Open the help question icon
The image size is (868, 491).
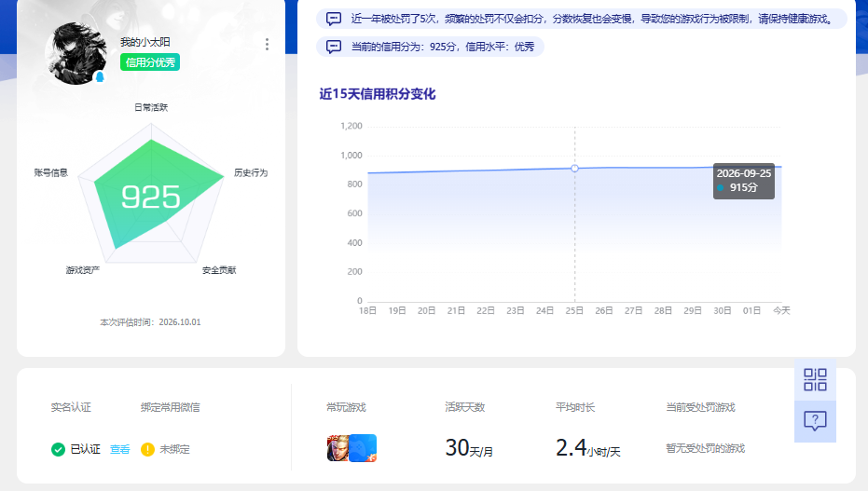coord(815,421)
